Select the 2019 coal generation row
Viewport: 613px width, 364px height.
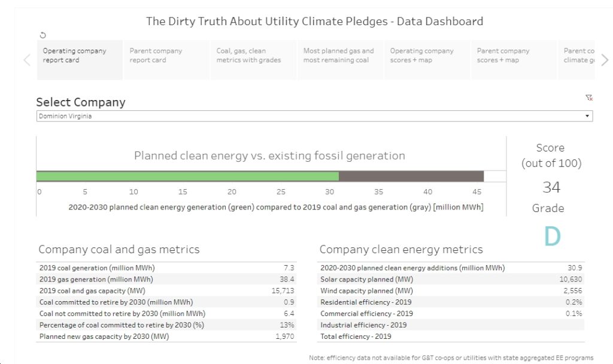click(x=166, y=268)
